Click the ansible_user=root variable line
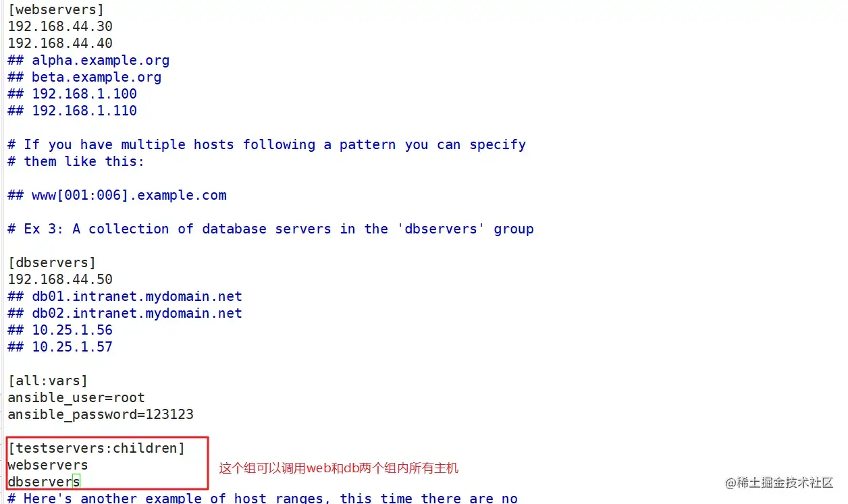The image size is (848, 504). [76, 398]
